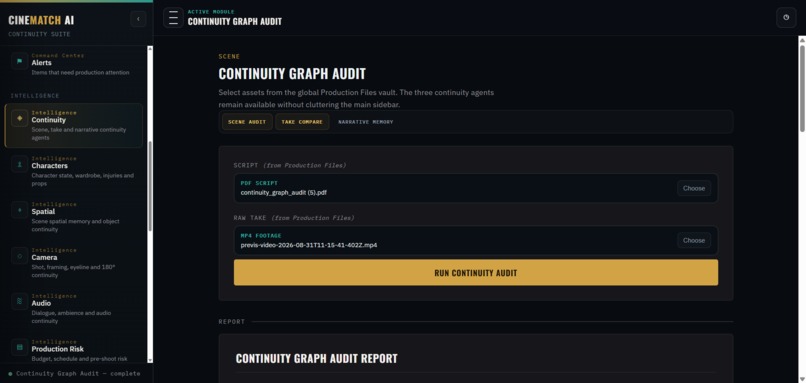Click the Continuity Graph Audit complete status
Screen dimensions: 806x383
coord(75,373)
